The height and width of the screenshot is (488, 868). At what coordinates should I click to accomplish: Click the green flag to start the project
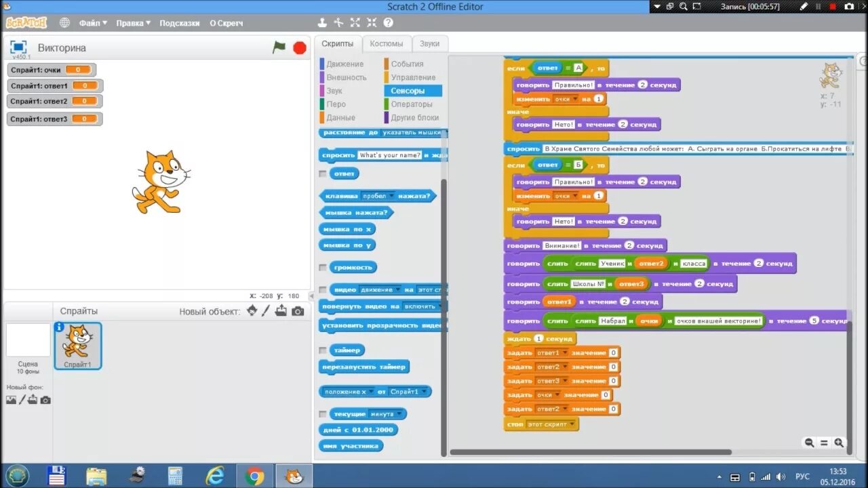pos(279,47)
